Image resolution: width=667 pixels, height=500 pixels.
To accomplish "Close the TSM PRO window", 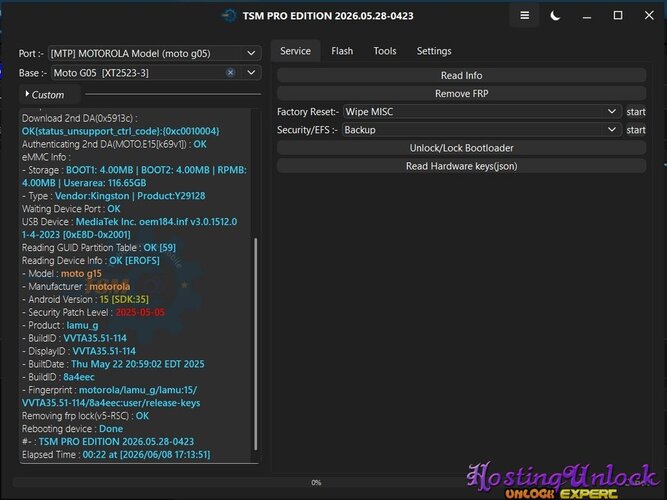I will (649, 15).
